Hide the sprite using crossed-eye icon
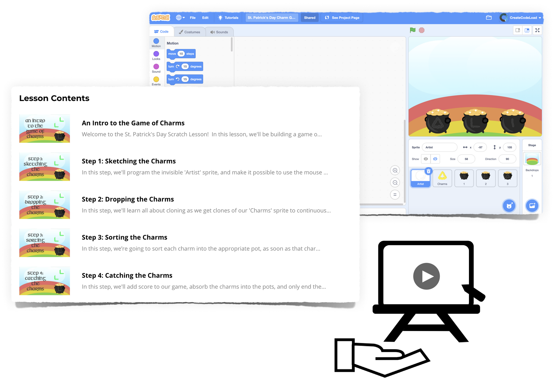 pos(435,159)
